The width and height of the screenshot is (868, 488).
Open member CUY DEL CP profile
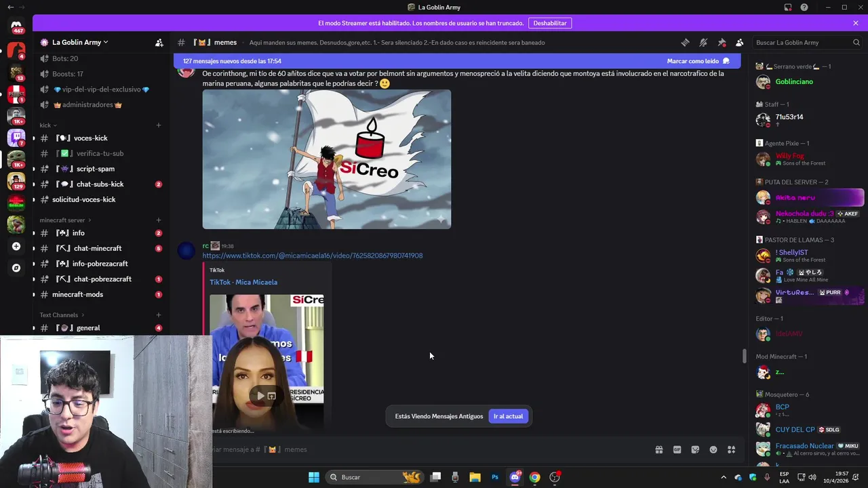pos(809,430)
